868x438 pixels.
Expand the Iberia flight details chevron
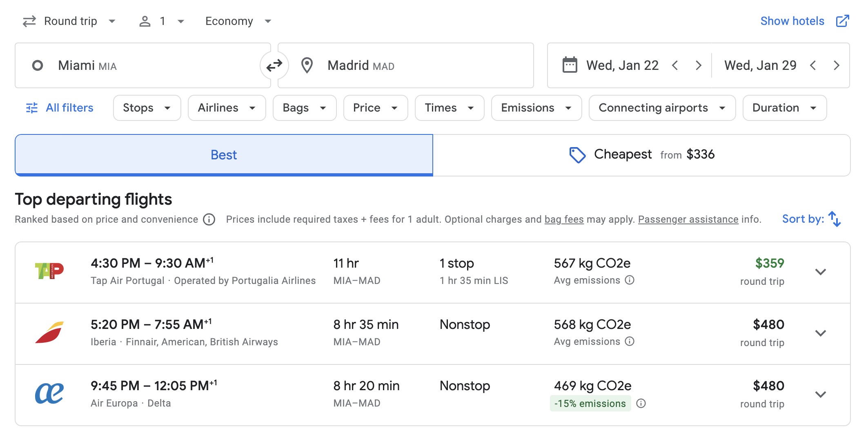click(820, 333)
